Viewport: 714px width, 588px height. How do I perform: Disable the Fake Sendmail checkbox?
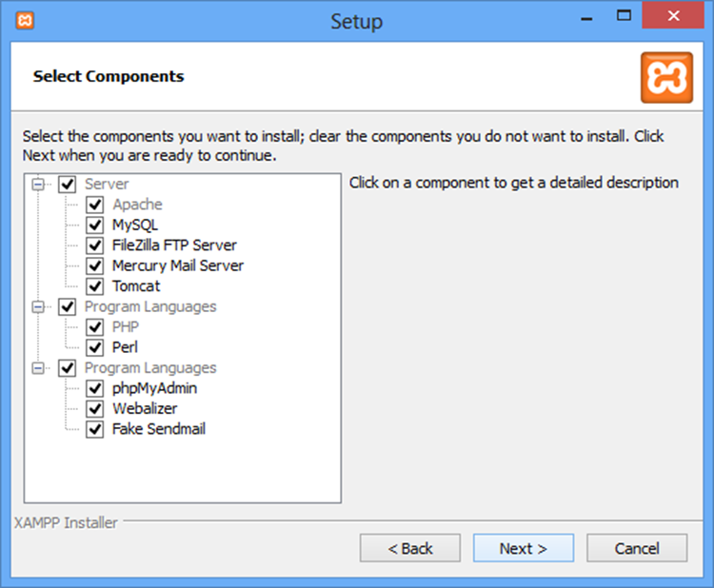95,429
